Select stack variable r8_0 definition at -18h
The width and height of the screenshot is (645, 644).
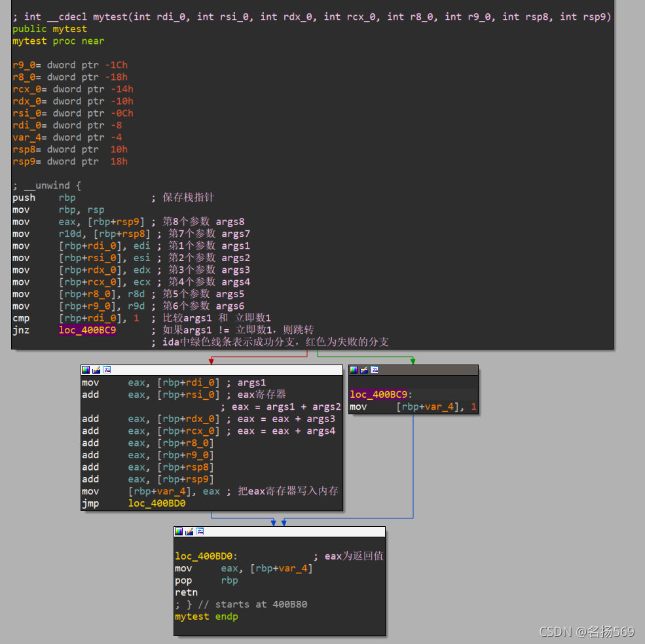pyautogui.click(x=70, y=77)
